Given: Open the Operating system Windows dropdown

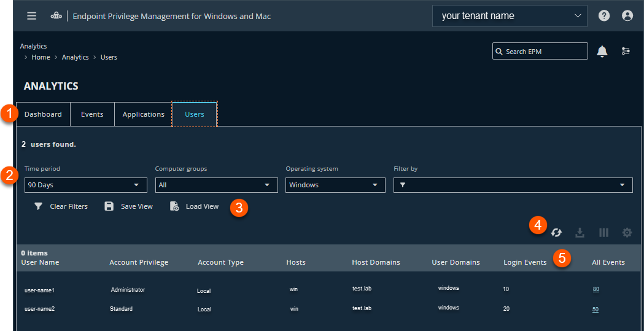Looking at the screenshot, I should pos(336,185).
